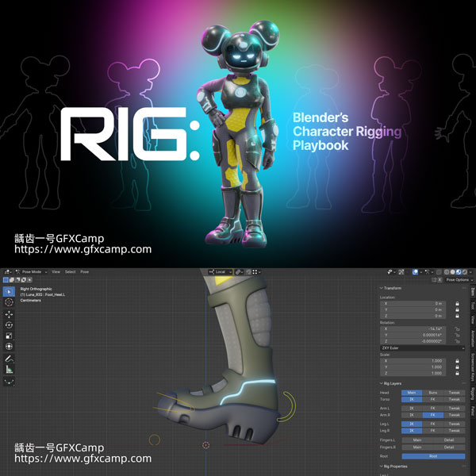This screenshot has width=476, height=476.
Task: Select the 3D Cursor tool
Action: point(9,302)
